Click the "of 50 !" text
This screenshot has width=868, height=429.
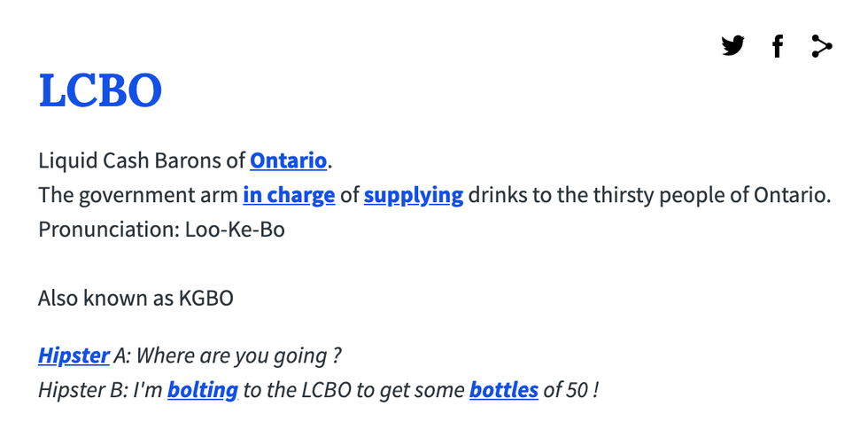570,389
